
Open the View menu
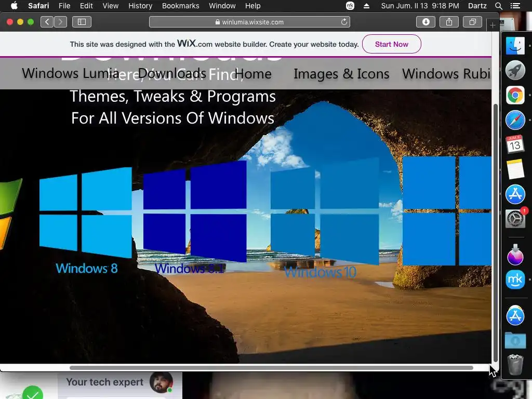[111, 6]
